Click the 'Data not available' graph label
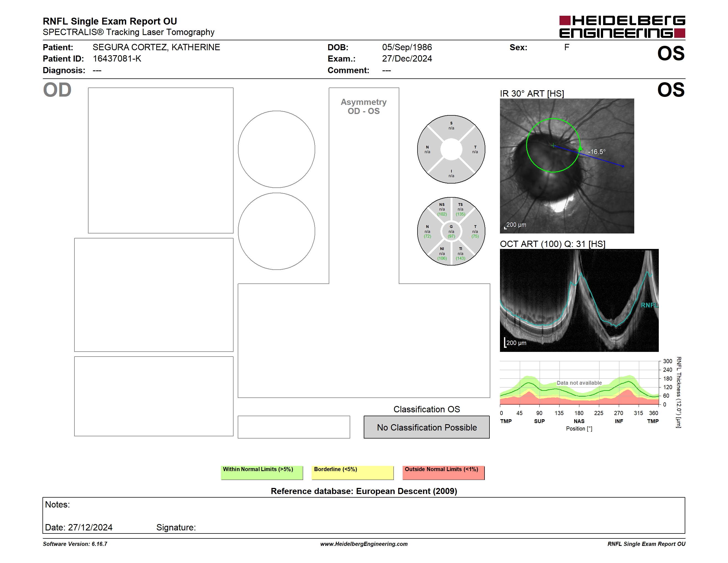728x563 pixels. click(579, 383)
